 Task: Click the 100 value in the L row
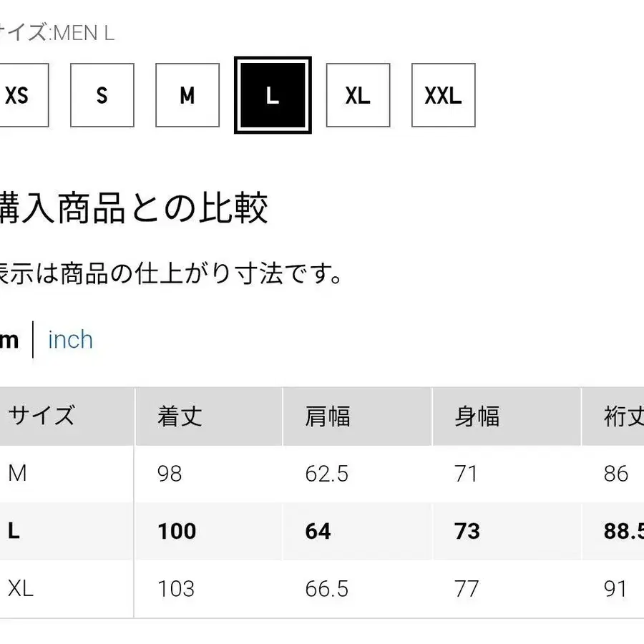[x=176, y=531]
